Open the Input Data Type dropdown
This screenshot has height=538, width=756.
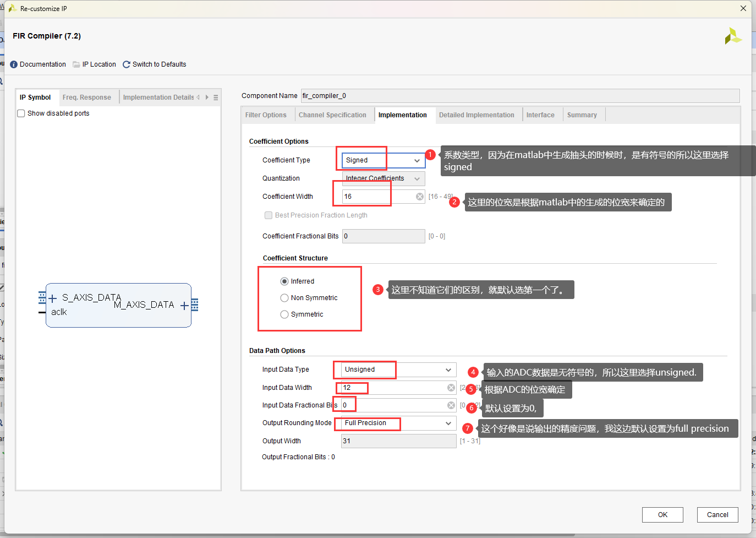(399, 369)
